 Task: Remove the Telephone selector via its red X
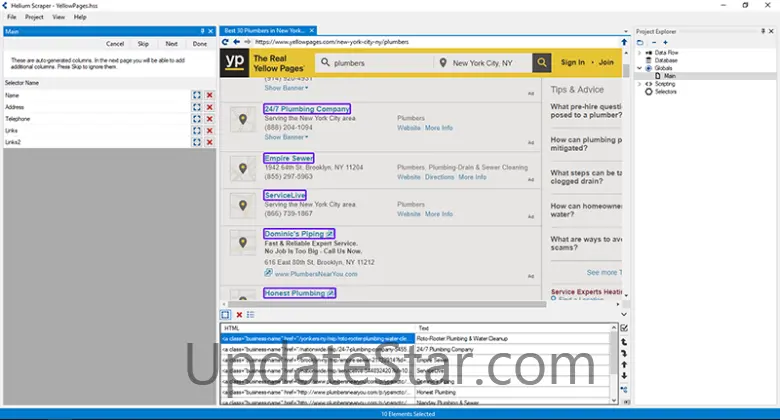click(209, 119)
